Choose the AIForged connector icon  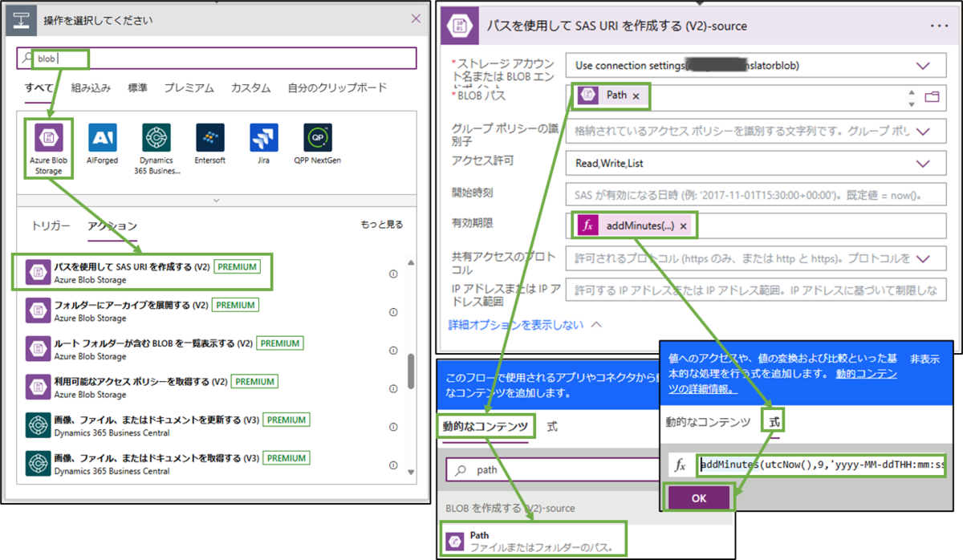(103, 138)
